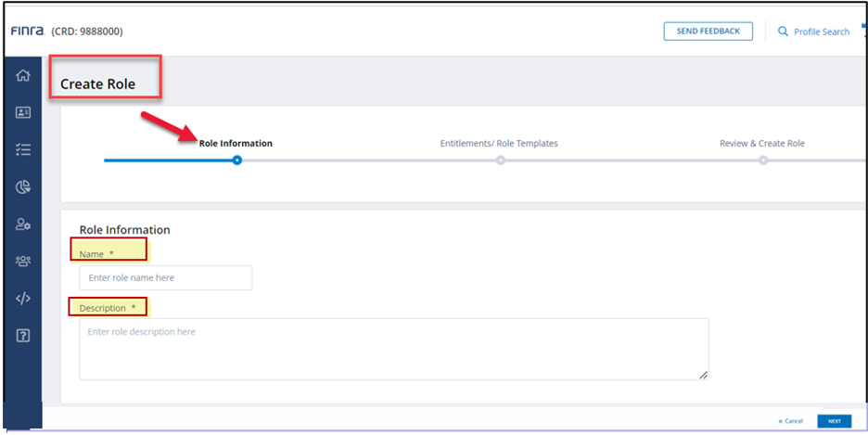Open the pie chart icon in sidebar
The height and width of the screenshot is (435, 868).
point(23,186)
